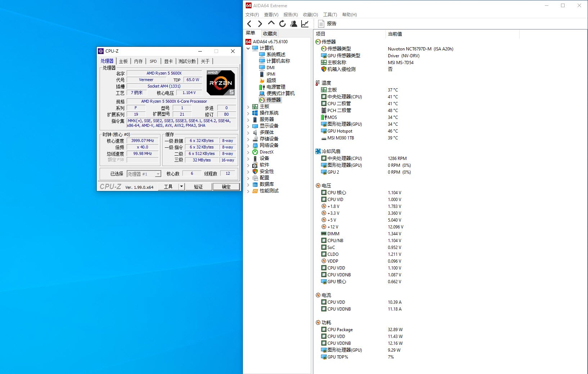Image resolution: width=588 pixels, height=374 pixels.
Task: Expand the 显示设备 tree node
Action: 248,126
